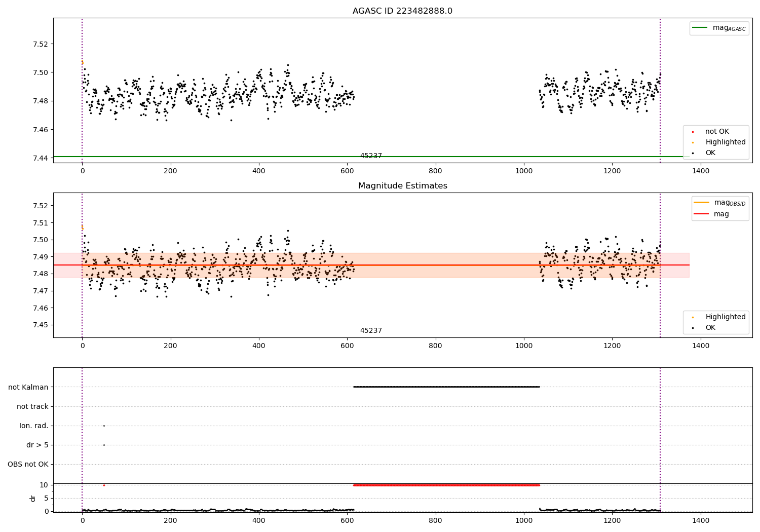Click the 7.44 tick label on the top plot
The image size is (760, 532).
[x=40, y=159]
